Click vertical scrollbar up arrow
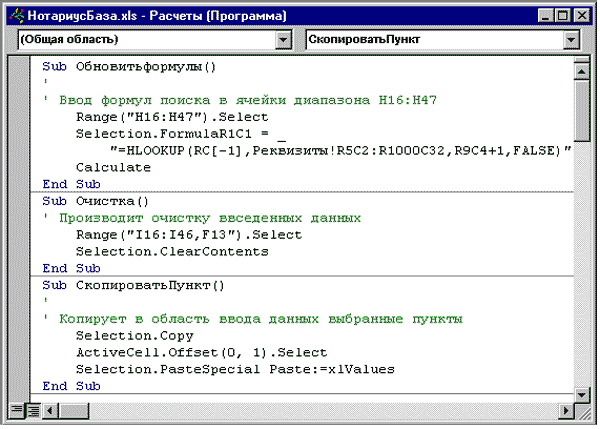The width and height of the screenshot is (600, 429). pyautogui.click(x=582, y=71)
